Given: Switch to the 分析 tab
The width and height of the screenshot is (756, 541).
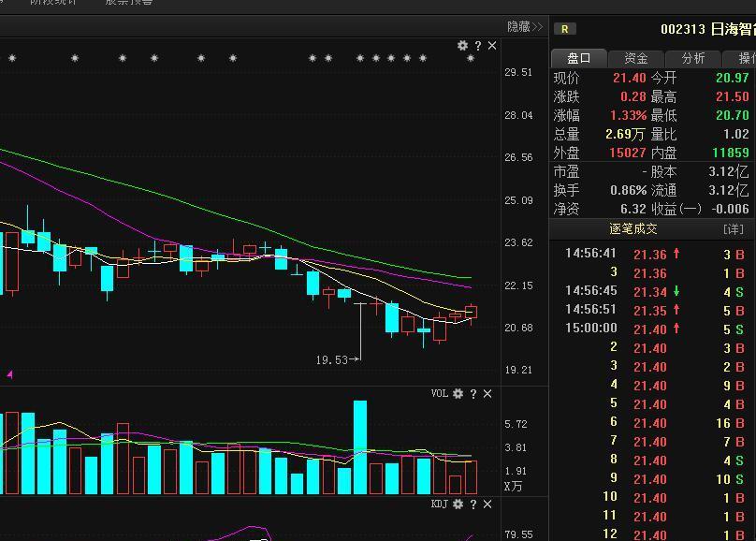Looking at the screenshot, I should point(693,59).
